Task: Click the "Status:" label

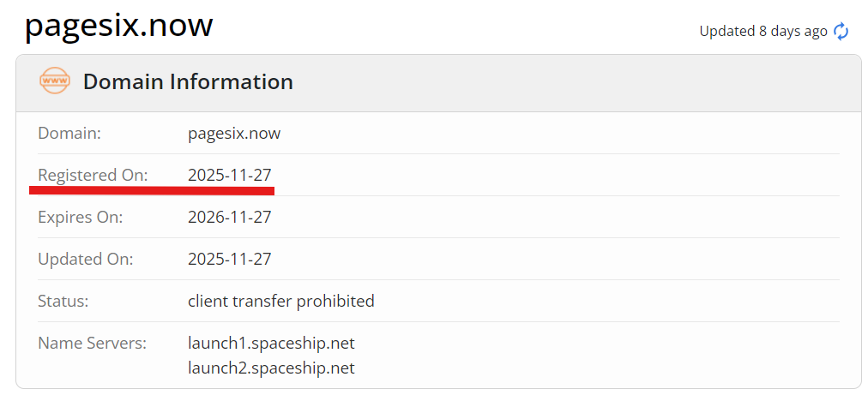Action: (63, 302)
